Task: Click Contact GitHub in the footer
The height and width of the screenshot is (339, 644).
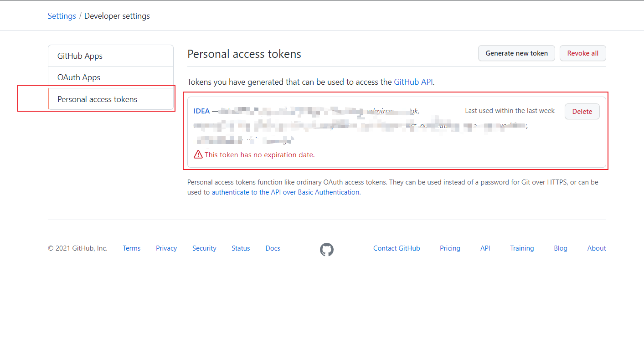Action: [397, 248]
